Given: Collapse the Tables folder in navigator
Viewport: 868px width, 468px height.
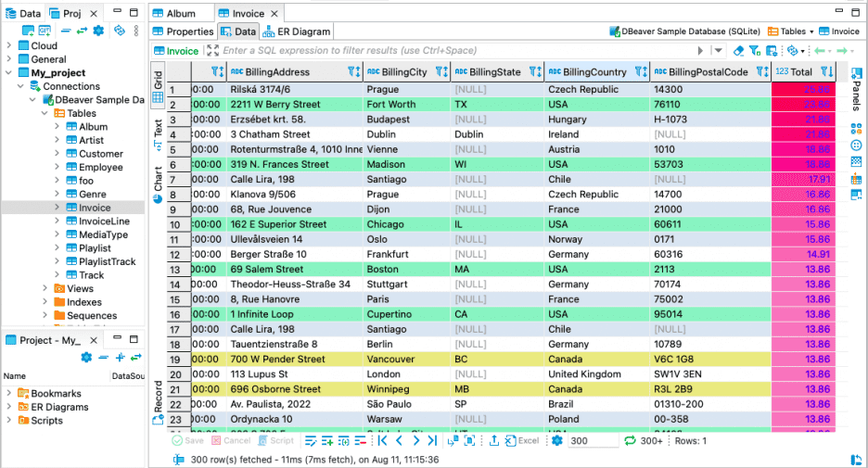Looking at the screenshot, I should pyautogui.click(x=45, y=113).
